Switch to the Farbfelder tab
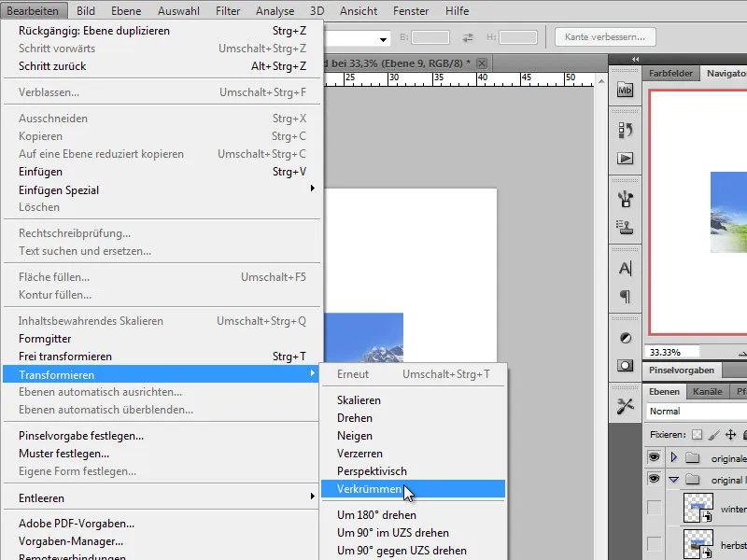 pos(670,74)
